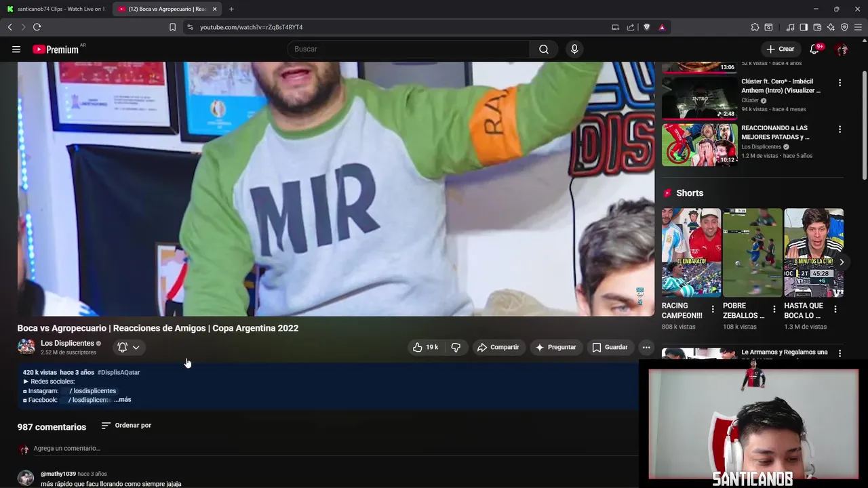
Task: Open the REACCIONANDO a LAS MEJORES PATADAS thumbnail
Action: (x=699, y=144)
